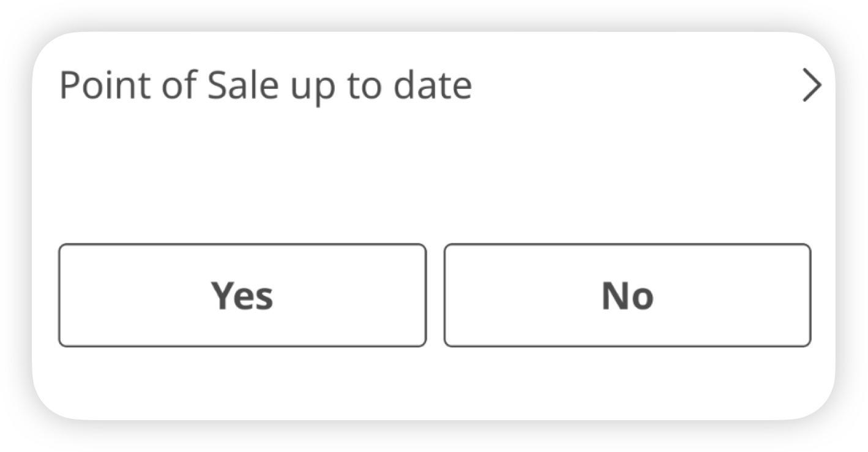Show more via the Point of Sale chevron

coord(812,86)
